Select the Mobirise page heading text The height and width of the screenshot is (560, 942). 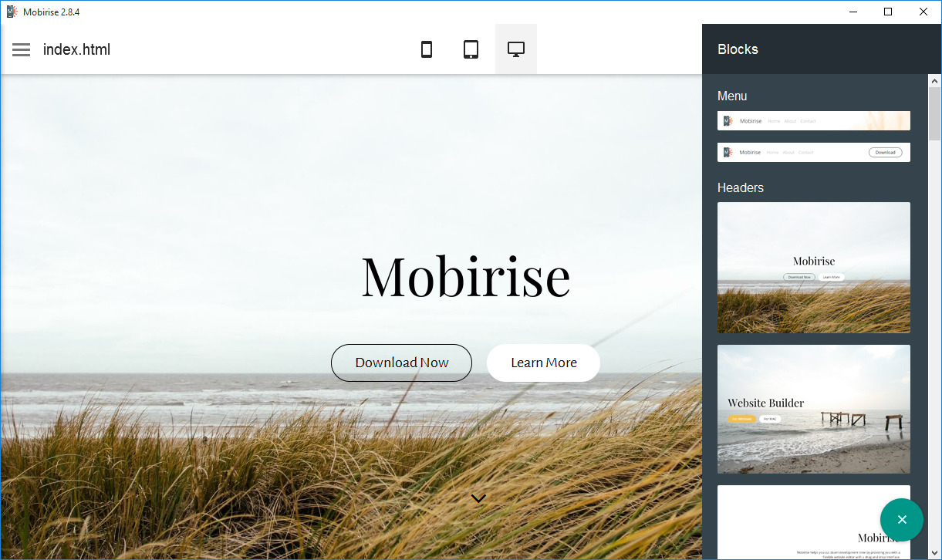466,275
